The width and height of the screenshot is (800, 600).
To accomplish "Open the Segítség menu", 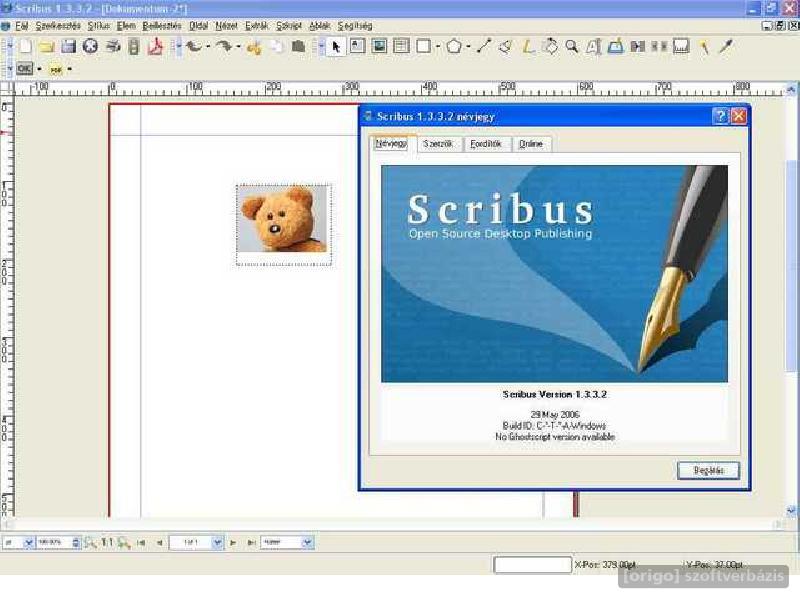I will tap(355, 26).
